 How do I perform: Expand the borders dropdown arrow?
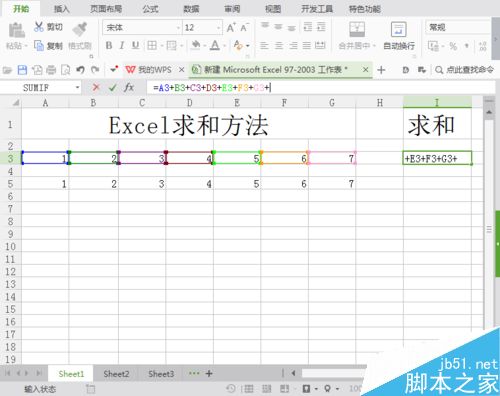(162, 45)
